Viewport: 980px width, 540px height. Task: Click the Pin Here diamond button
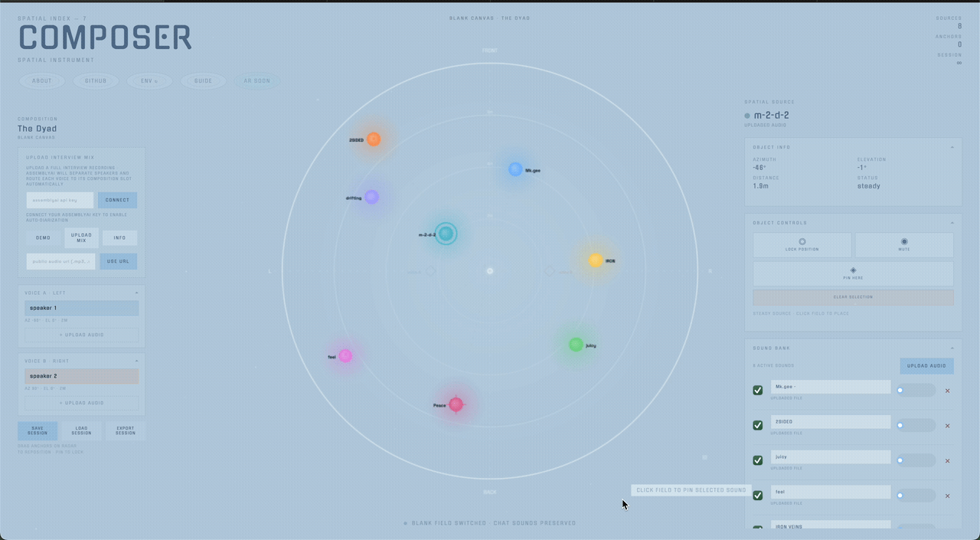[x=853, y=273]
